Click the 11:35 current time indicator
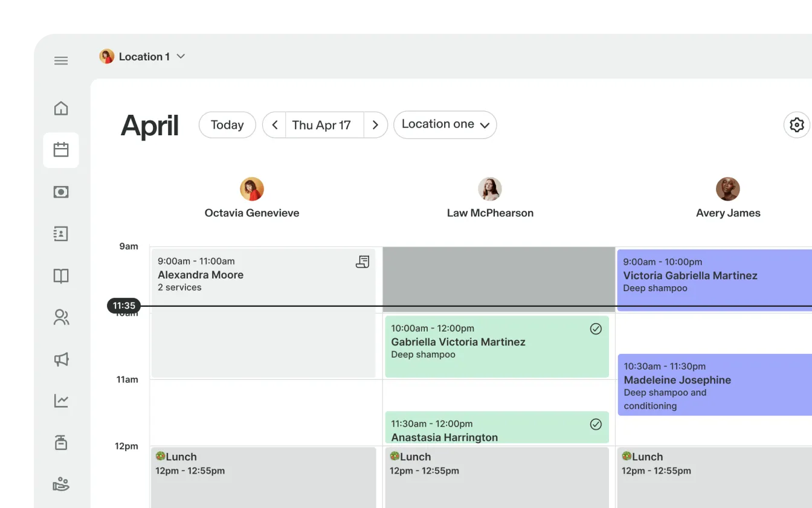The width and height of the screenshot is (812, 508). 124,306
